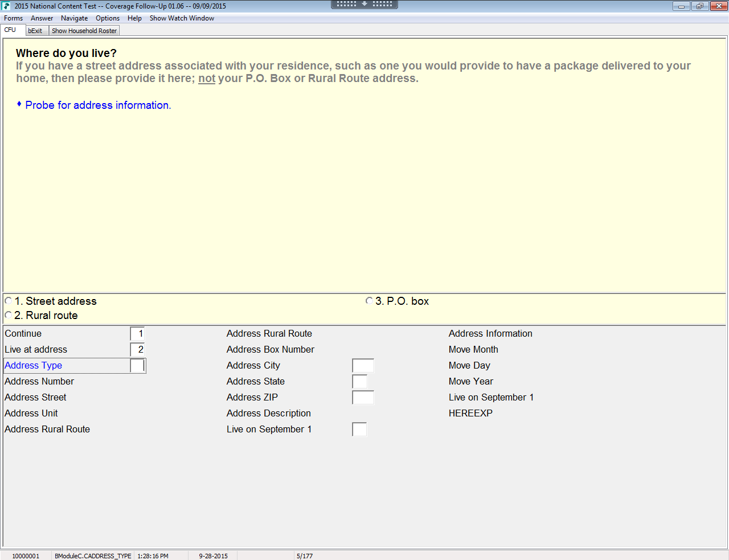Open the Forms menu

[x=13, y=18]
